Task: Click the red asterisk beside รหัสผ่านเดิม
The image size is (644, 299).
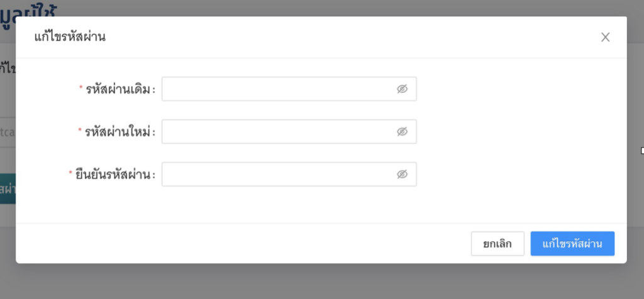Action: (x=80, y=88)
